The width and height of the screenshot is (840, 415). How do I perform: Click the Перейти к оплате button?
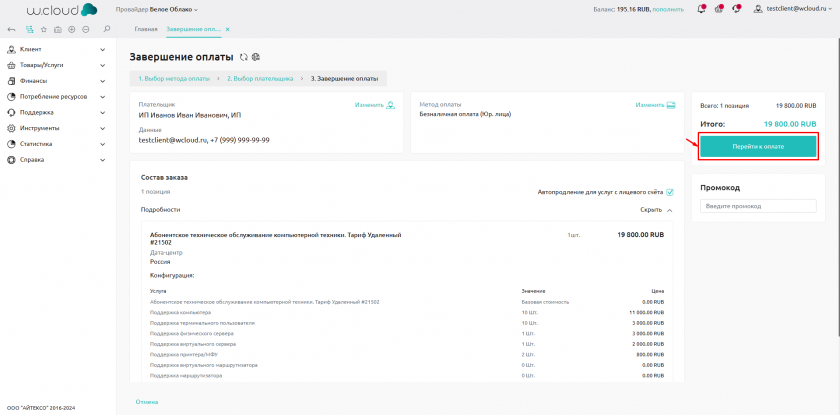(x=758, y=146)
